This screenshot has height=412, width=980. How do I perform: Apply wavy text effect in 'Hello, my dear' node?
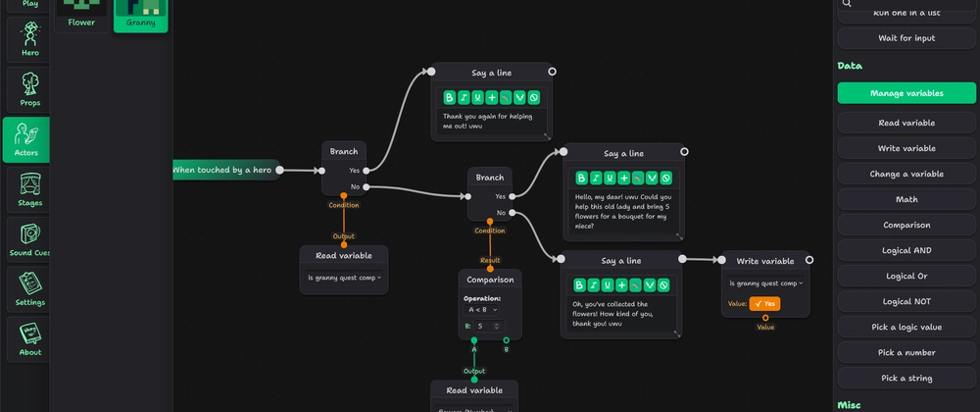click(652, 179)
